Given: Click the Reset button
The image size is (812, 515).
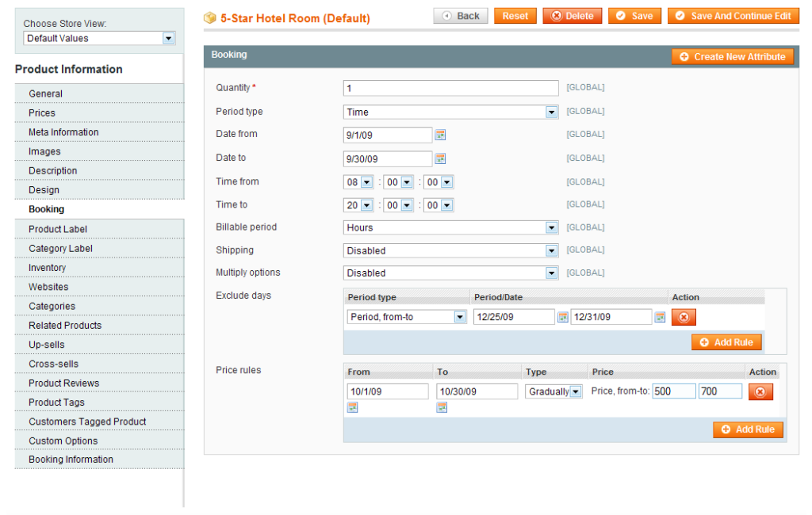Looking at the screenshot, I should (515, 16).
